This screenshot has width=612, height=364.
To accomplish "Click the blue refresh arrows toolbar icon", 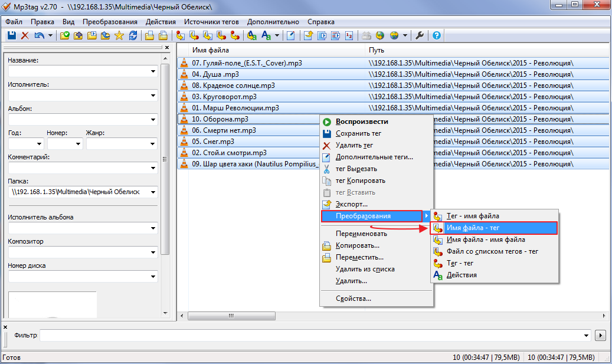I will [133, 35].
